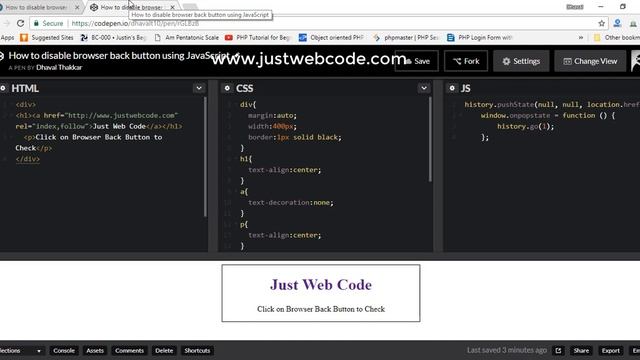Open the Change View menu
640x360 pixels.
click(590, 61)
